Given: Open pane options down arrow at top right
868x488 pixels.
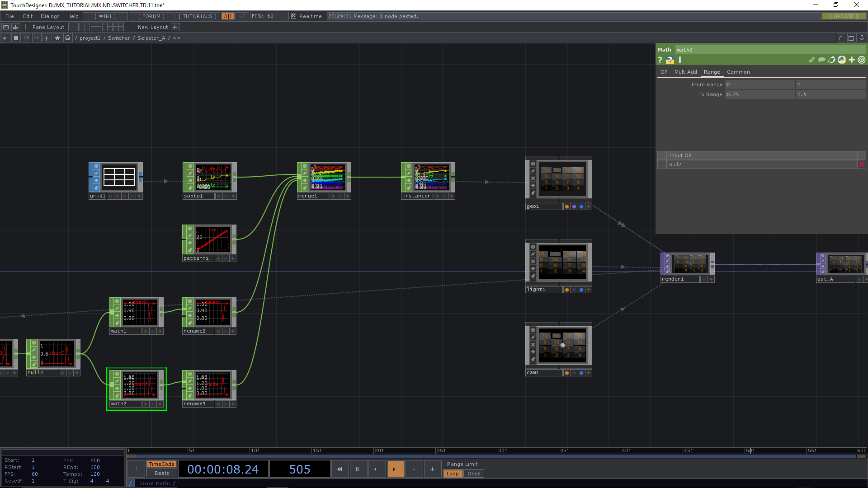Looking at the screenshot, I should [x=862, y=38].
